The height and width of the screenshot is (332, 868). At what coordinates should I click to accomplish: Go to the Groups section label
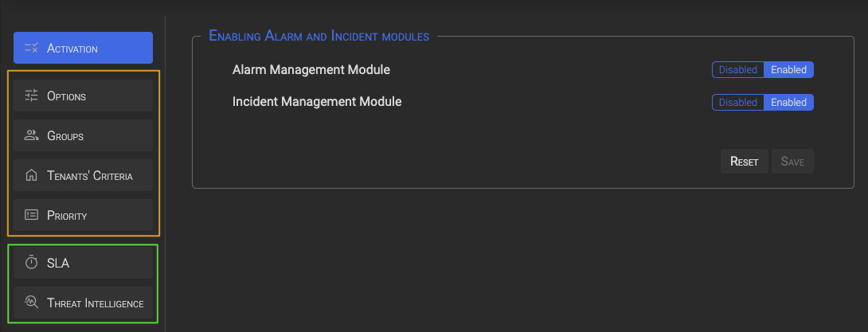65,136
